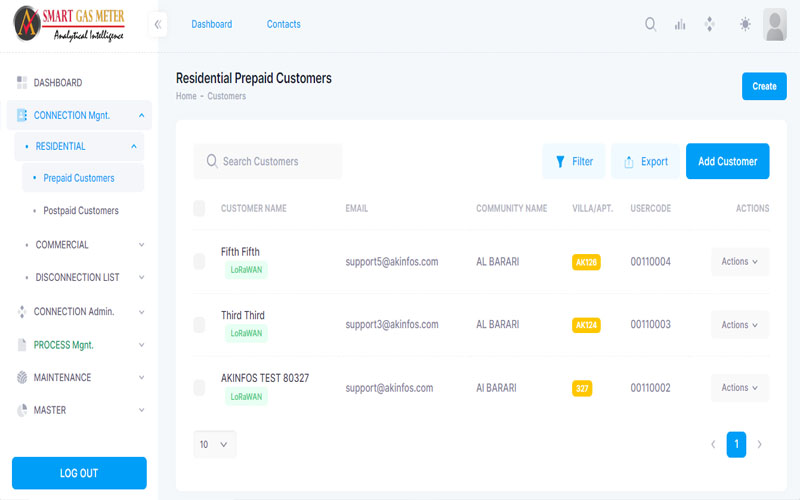Screen dimensions: 800x500
Task: Open the rows-per-page dropdown showing 10
Action: point(214,444)
